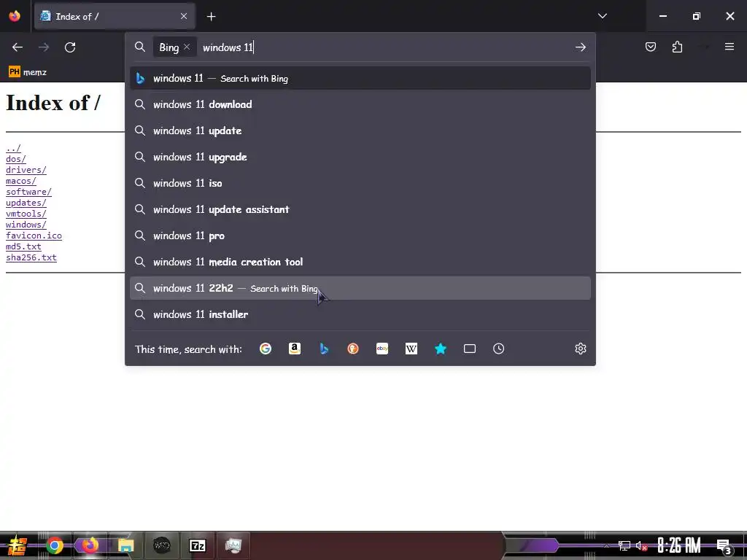
Task: Launch Google Chrome from the taskbar
Action: click(x=54, y=545)
